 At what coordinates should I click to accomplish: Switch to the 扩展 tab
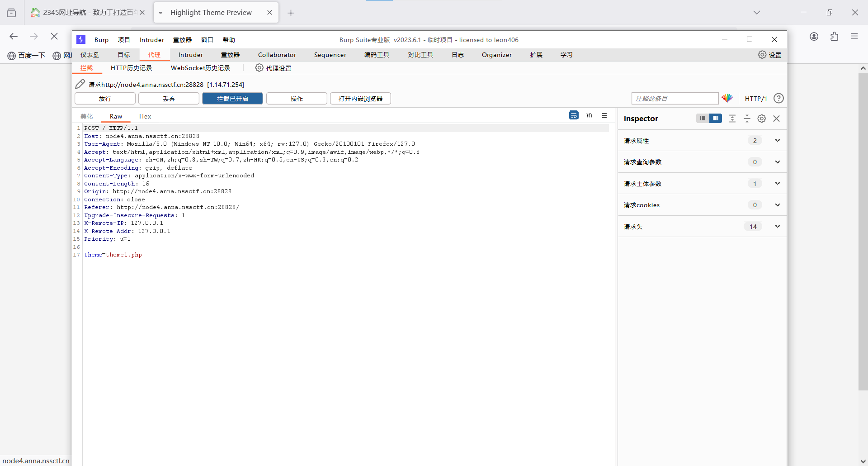coord(537,55)
